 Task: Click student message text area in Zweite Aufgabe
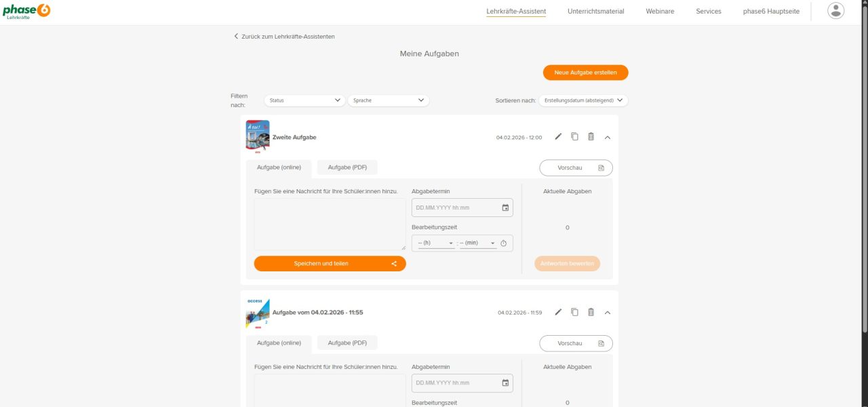[x=330, y=225]
